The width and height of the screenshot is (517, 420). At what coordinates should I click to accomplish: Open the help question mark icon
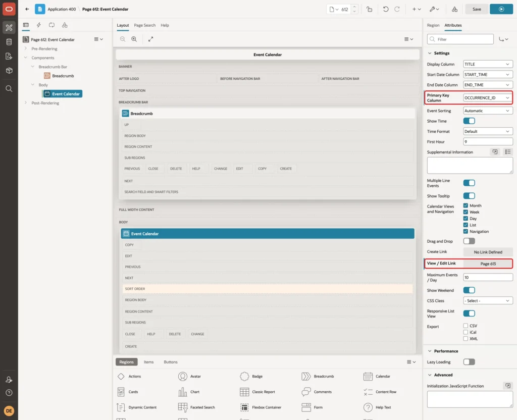(x=9, y=393)
